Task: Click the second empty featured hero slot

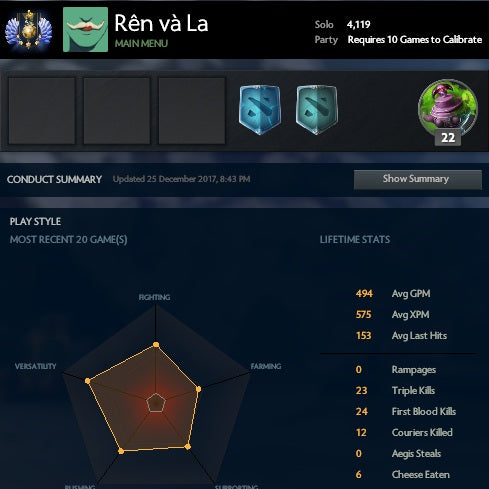Action: pyautogui.click(x=117, y=111)
